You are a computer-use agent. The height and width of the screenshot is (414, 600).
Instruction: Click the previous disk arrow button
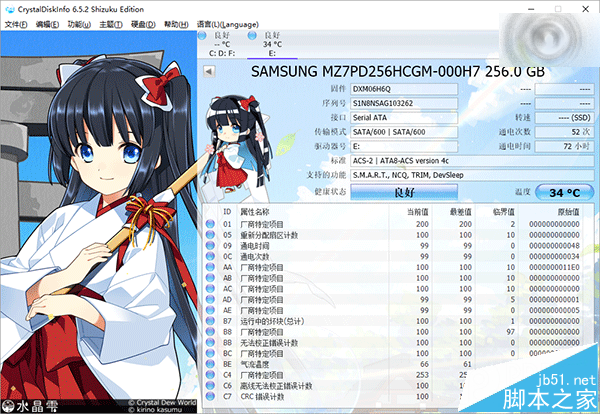209,72
